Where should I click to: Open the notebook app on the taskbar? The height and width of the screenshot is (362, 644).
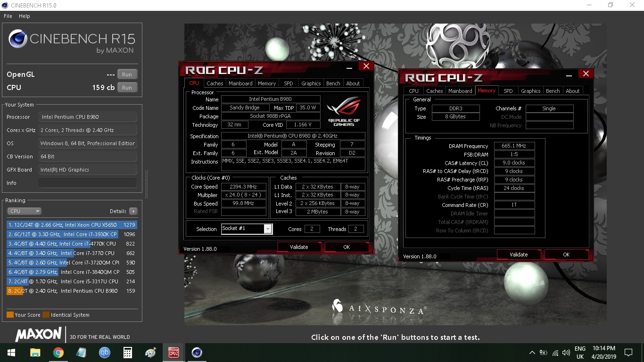[x=81, y=353]
